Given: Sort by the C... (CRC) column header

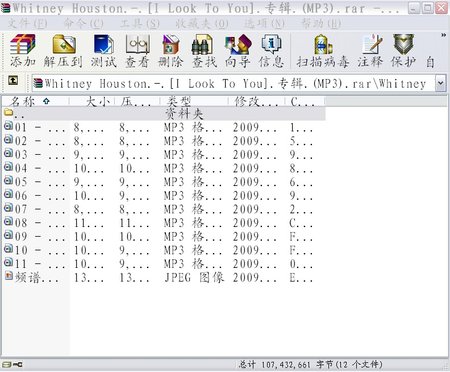Looking at the screenshot, I should point(305,101).
